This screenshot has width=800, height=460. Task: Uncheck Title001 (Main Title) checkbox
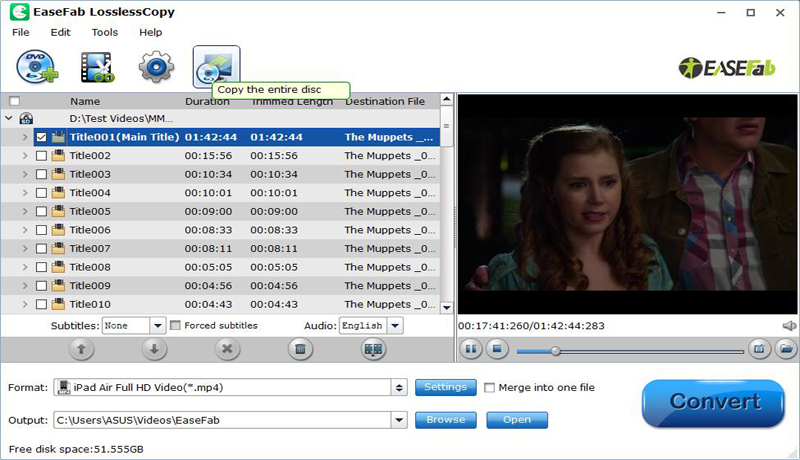[x=41, y=137]
